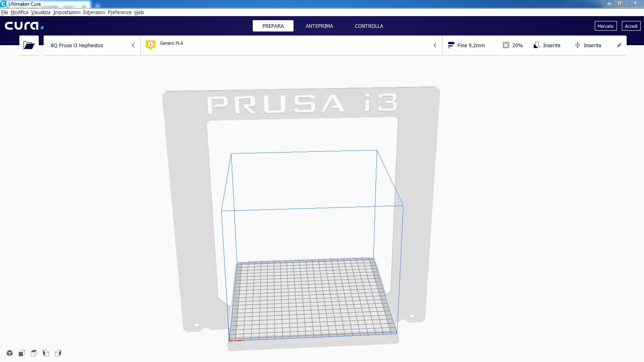Switch to left side view icon
This screenshot has height=362, width=644.
pos(46,353)
